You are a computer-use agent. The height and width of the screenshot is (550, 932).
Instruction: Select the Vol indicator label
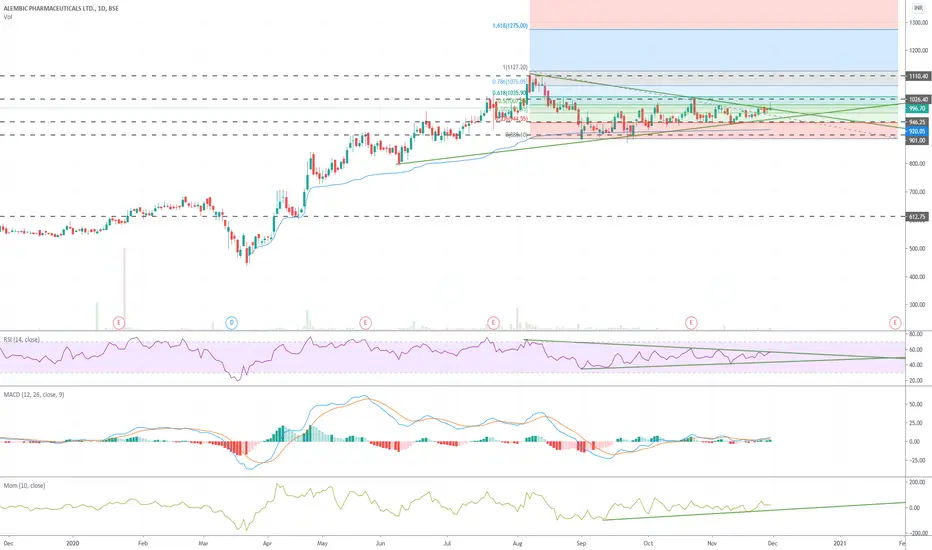[8, 17]
